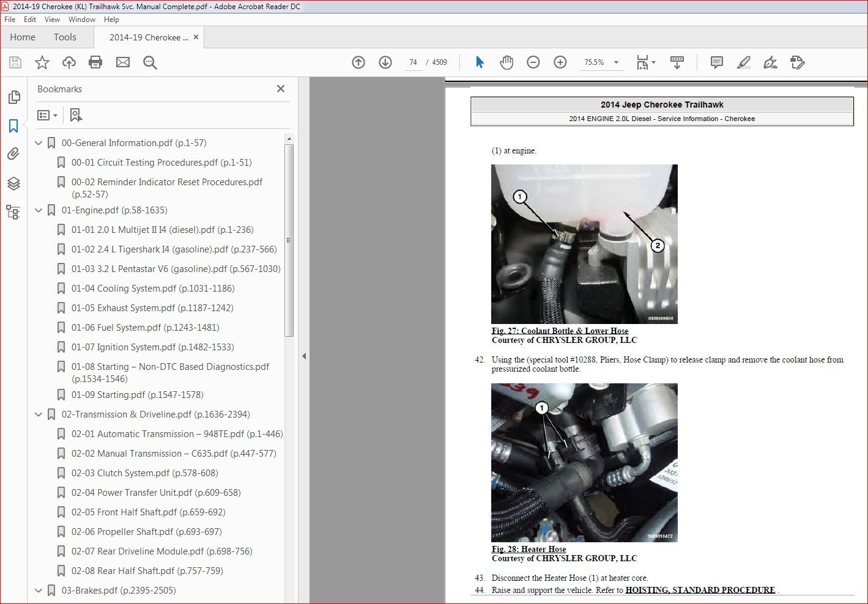
Task: Open the Window menu
Action: (x=82, y=20)
